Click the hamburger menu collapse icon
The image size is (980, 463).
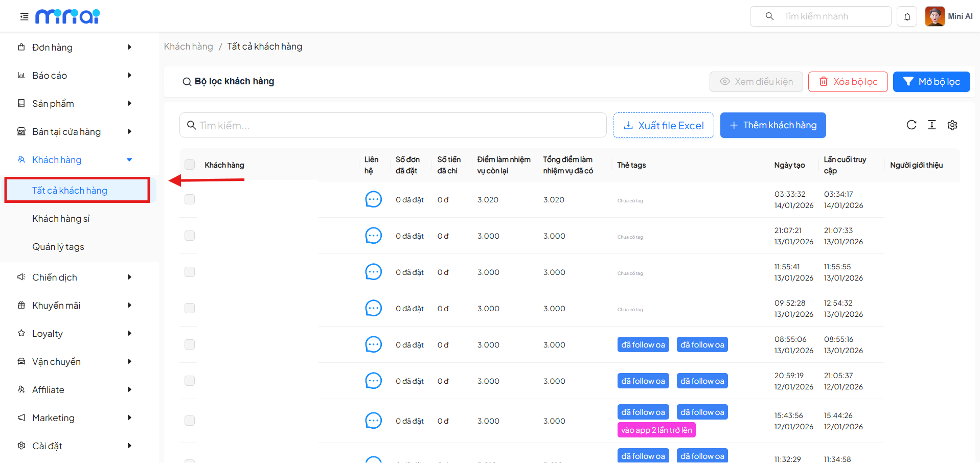pyautogui.click(x=24, y=17)
